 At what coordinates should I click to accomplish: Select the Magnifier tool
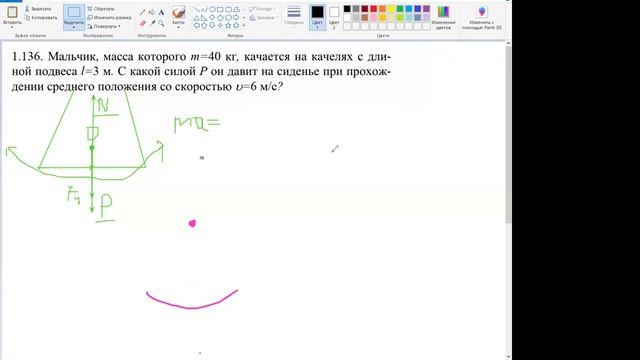point(161,24)
